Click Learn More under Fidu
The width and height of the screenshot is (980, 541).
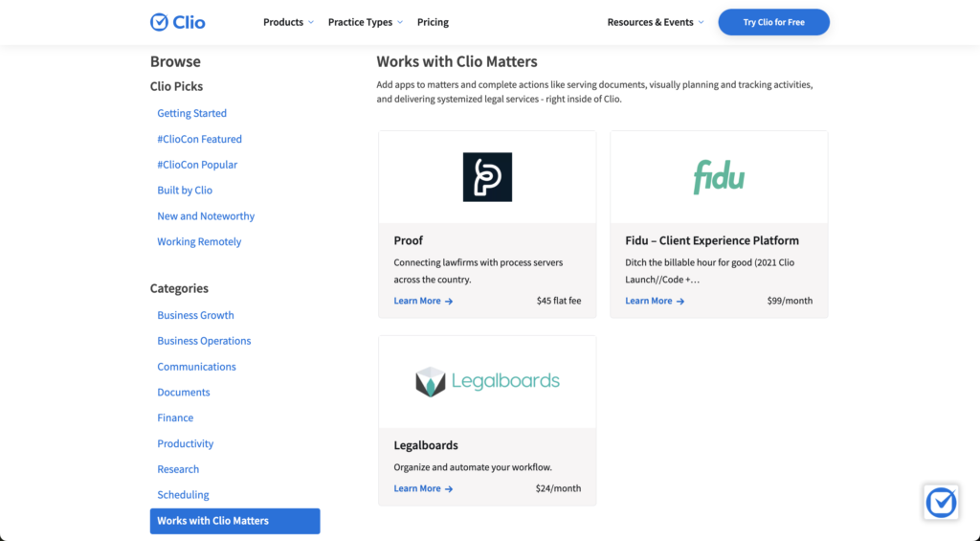(x=655, y=301)
